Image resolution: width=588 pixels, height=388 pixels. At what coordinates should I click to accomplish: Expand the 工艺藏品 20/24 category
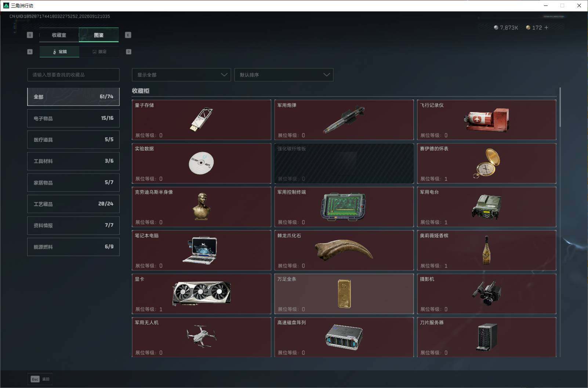click(73, 204)
